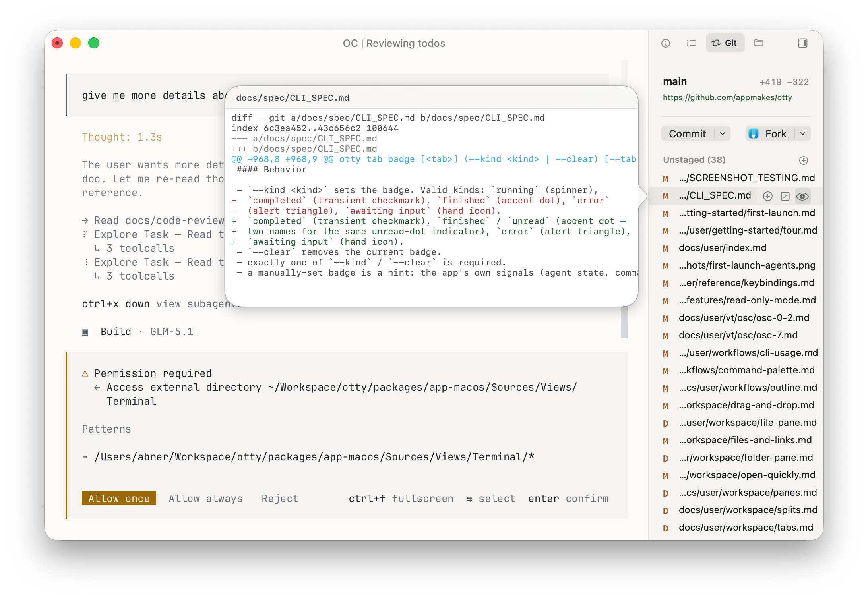The height and width of the screenshot is (599, 868).
Task: Select deleted file-pane.md file
Action: click(736, 423)
